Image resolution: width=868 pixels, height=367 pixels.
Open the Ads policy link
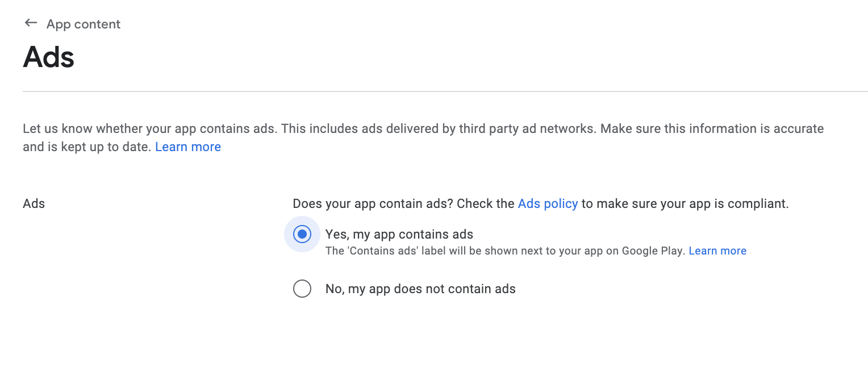pyautogui.click(x=548, y=203)
